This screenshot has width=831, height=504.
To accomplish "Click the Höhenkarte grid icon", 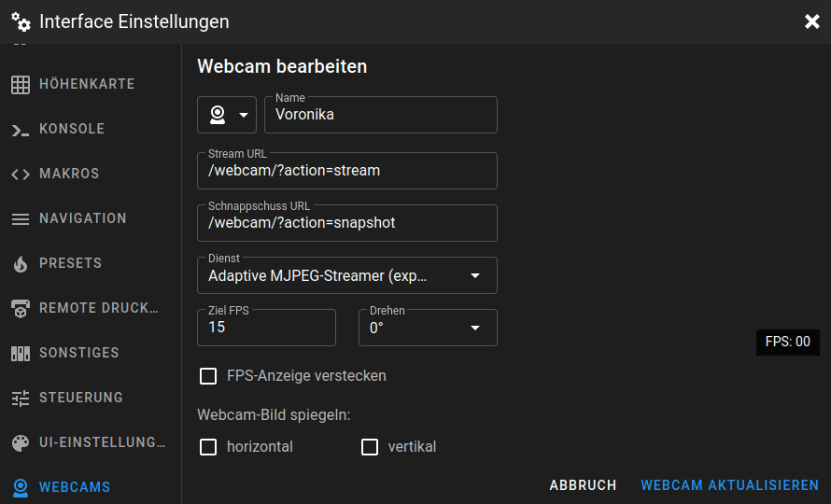I will pos(21,84).
